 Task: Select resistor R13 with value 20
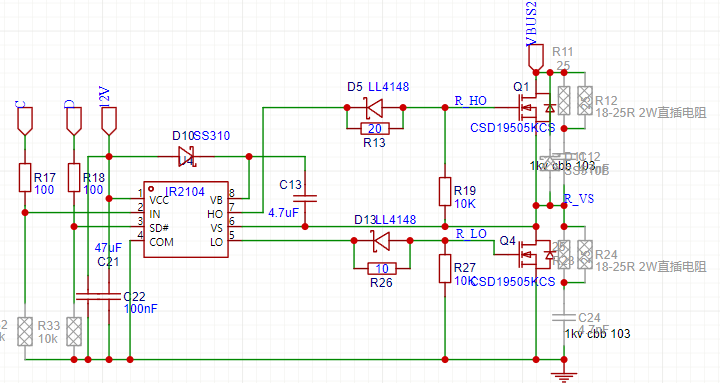tap(375, 129)
